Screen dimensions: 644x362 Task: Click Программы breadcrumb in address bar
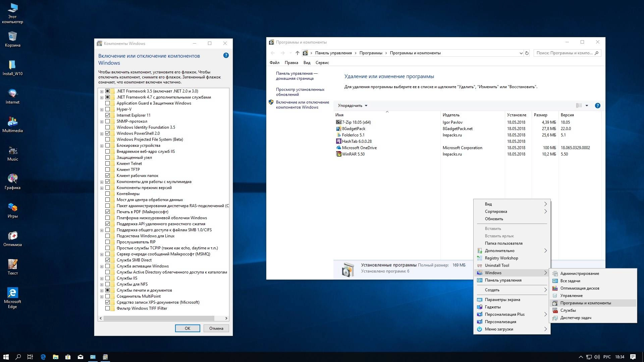tap(371, 53)
